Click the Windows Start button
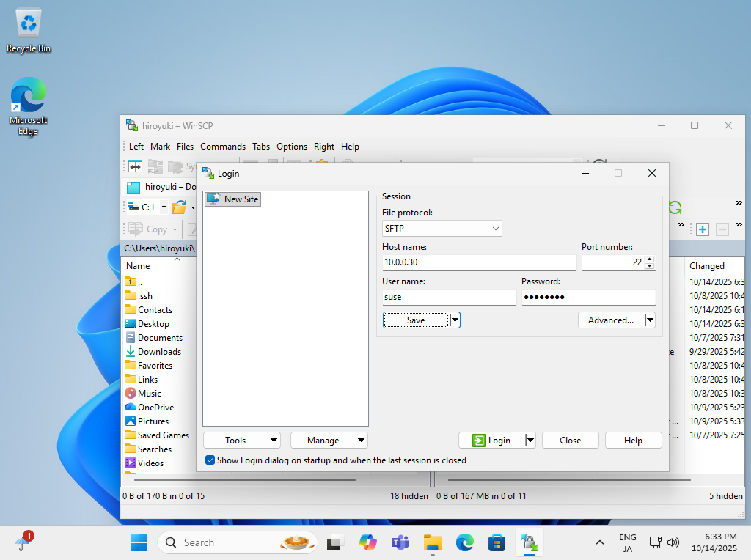 tap(139, 542)
